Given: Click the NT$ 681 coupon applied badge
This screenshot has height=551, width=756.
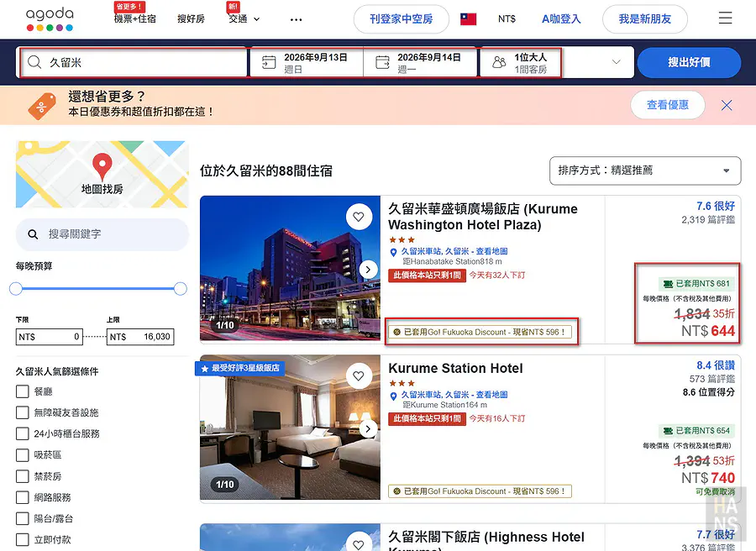Looking at the screenshot, I should point(696,283).
